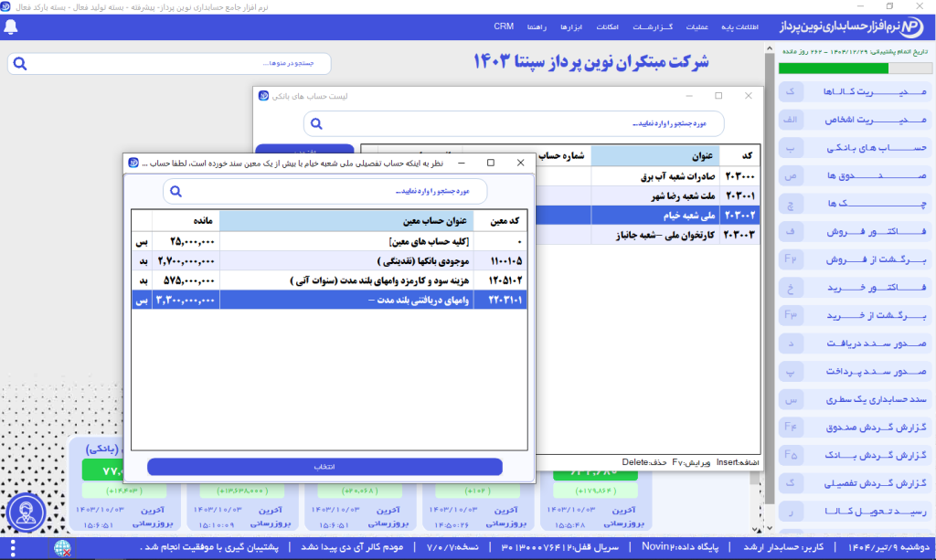Click the F4 badge for گزارش گردش صندوق
Image resolution: width=936 pixels, height=560 pixels.
(x=791, y=427)
